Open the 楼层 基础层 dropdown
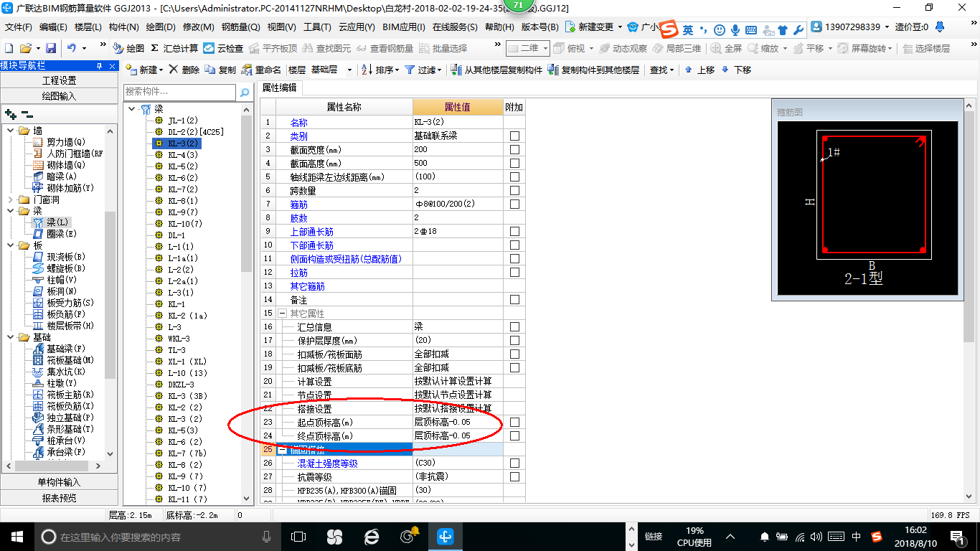 pos(349,70)
